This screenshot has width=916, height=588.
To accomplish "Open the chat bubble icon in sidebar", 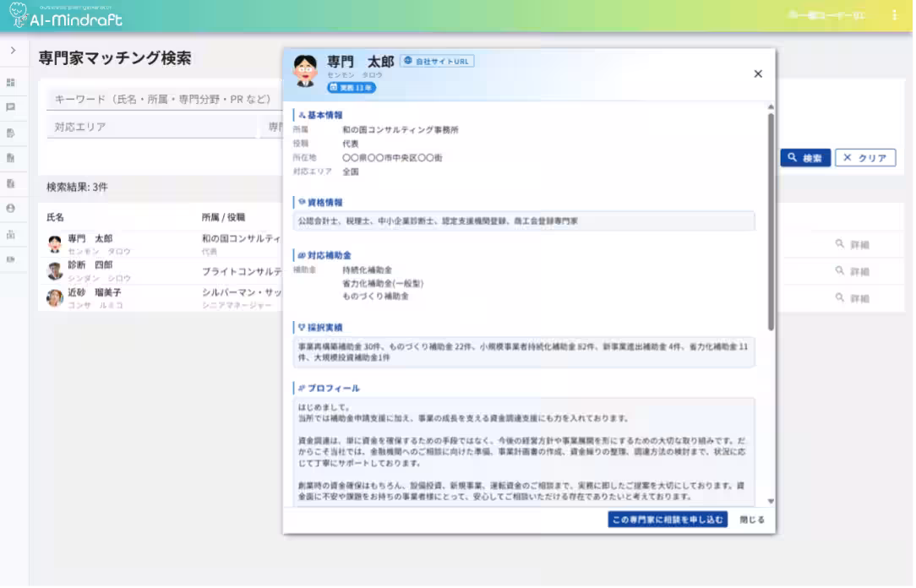I will click(10, 107).
